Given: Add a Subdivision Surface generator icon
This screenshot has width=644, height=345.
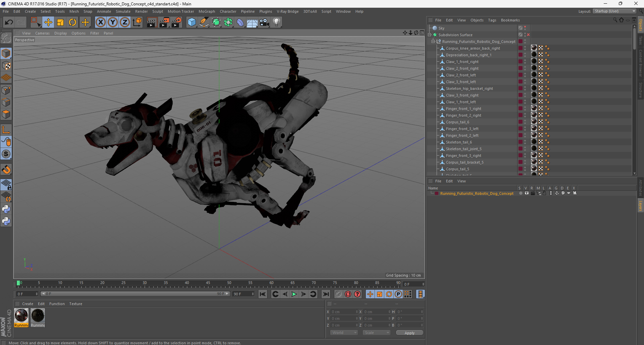Looking at the screenshot, I should tap(216, 22).
